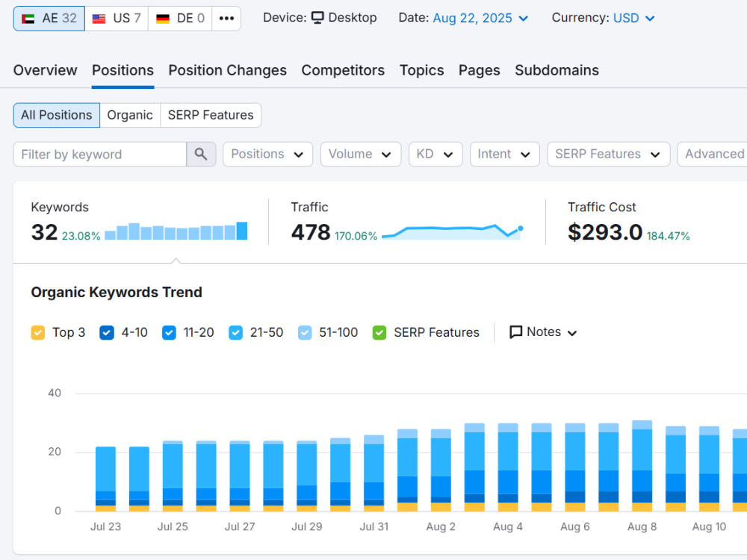Click the German flag icon
This screenshot has height=560, width=747.
pyautogui.click(x=163, y=19)
